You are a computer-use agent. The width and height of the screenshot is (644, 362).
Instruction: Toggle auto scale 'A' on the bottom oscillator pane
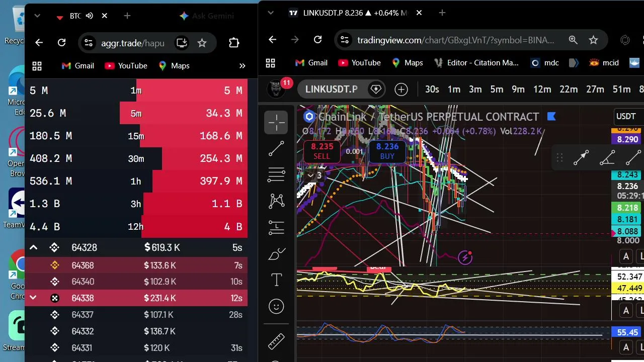coord(626,347)
